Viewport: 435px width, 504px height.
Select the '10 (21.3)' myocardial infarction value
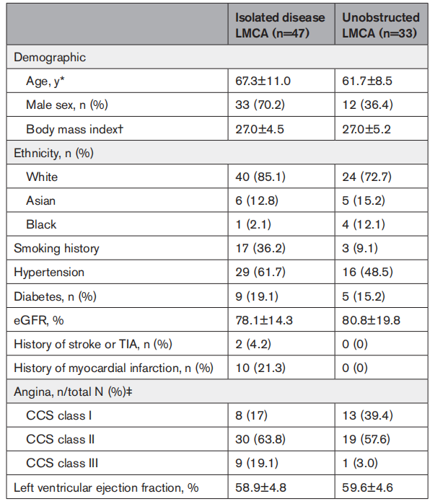259,368
